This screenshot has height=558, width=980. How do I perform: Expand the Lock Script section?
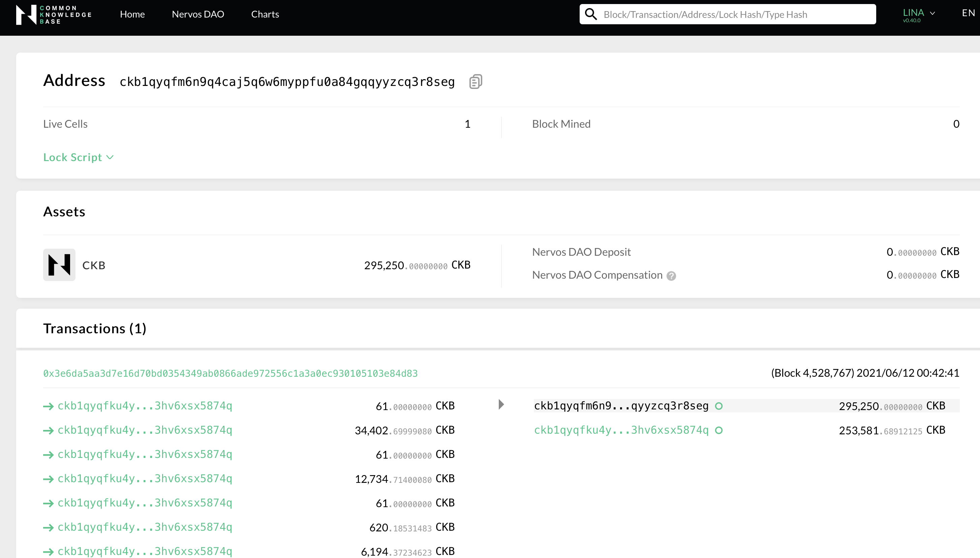point(78,157)
